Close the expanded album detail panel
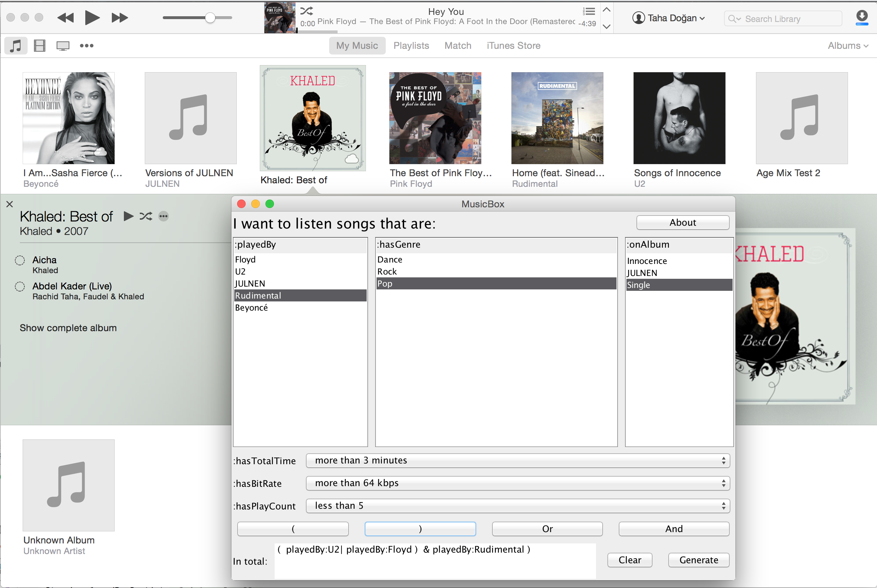 (x=10, y=204)
